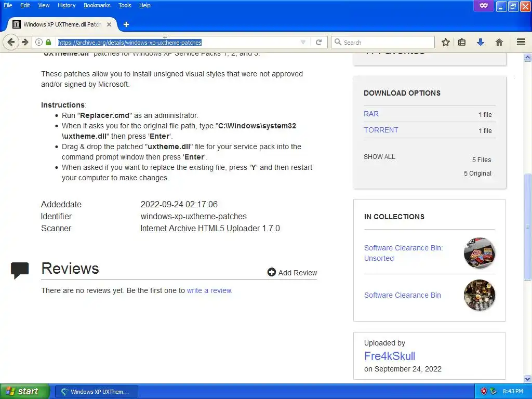The image size is (532, 399).
Task: Click the Internet Archive tab favicon
Action: (x=16, y=24)
